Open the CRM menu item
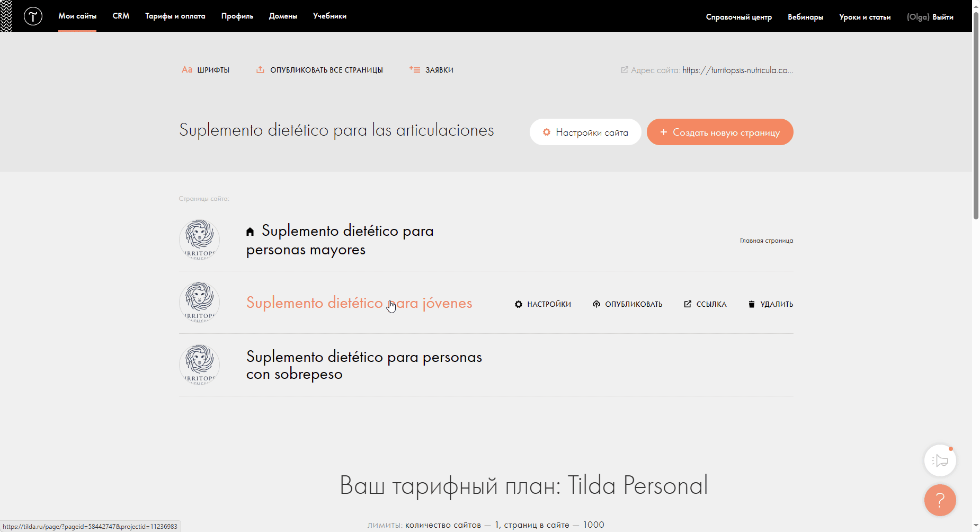This screenshot has height=532, width=980. (121, 16)
